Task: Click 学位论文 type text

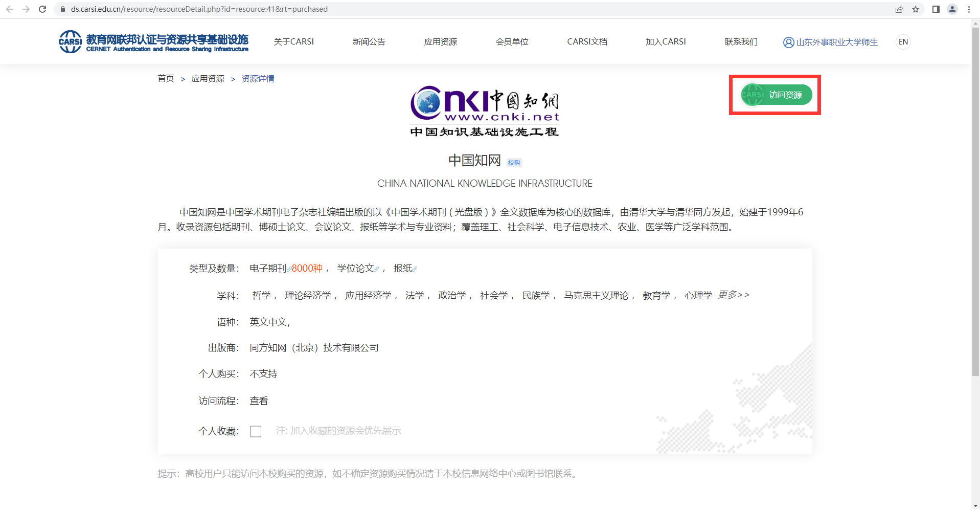Action: (x=356, y=269)
